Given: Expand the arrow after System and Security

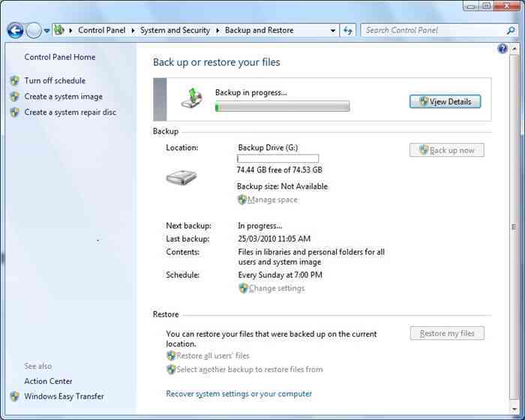Looking at the screenshot, I should coord(217,31).
